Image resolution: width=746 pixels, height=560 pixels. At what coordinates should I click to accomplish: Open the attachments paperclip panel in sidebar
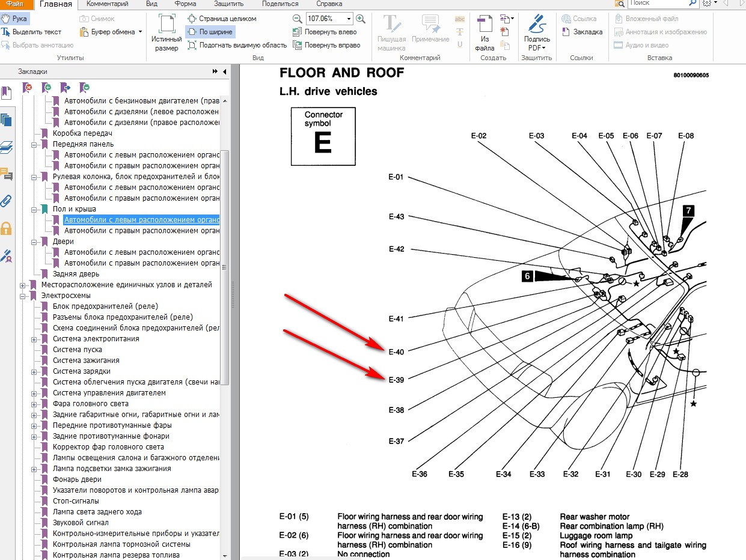pos(7,201)
